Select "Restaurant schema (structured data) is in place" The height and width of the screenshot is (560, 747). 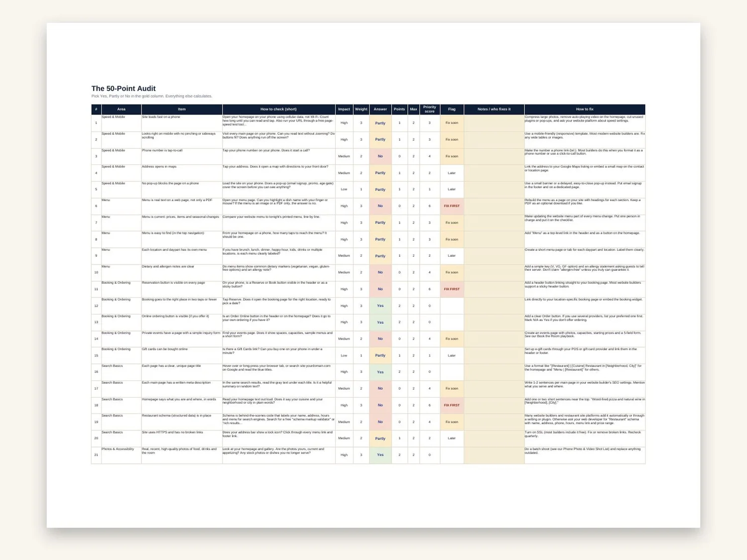(x=176, y=416)
